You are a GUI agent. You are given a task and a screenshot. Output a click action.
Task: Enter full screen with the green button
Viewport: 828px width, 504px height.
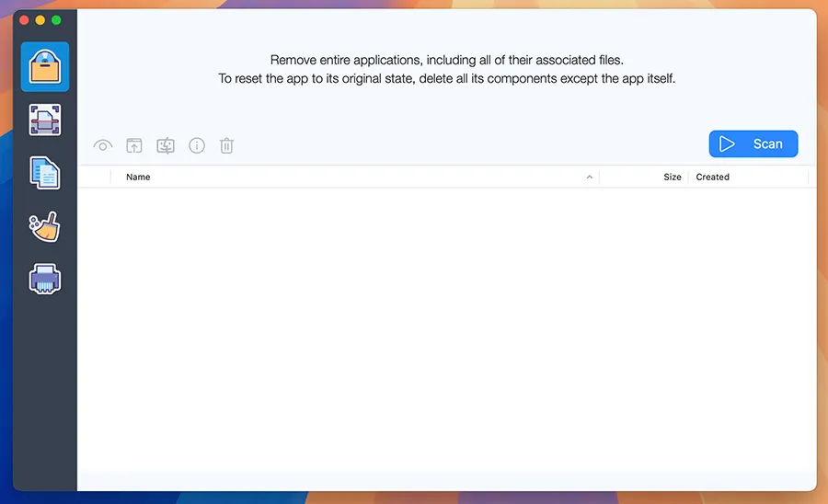pyautogui.click(x=57, y=19)
